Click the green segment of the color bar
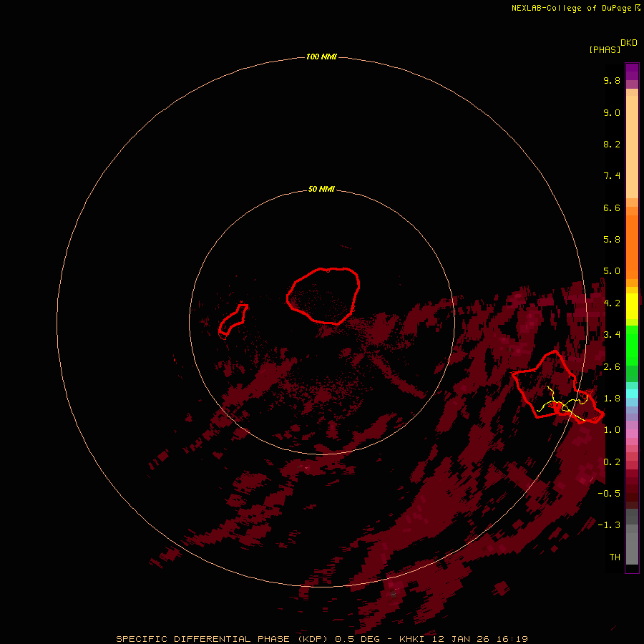This screenshot has height=644, width=644. point(632,345)
